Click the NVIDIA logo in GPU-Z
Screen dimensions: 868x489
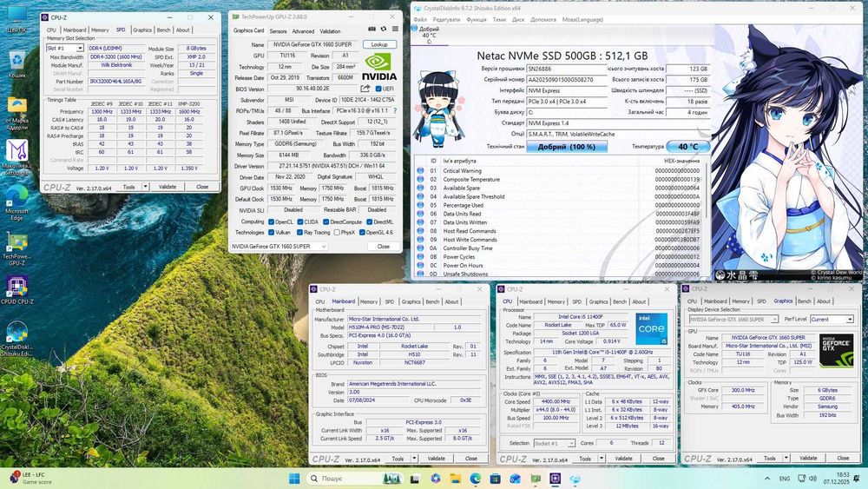pyautogui.click(x=379, y=67)
